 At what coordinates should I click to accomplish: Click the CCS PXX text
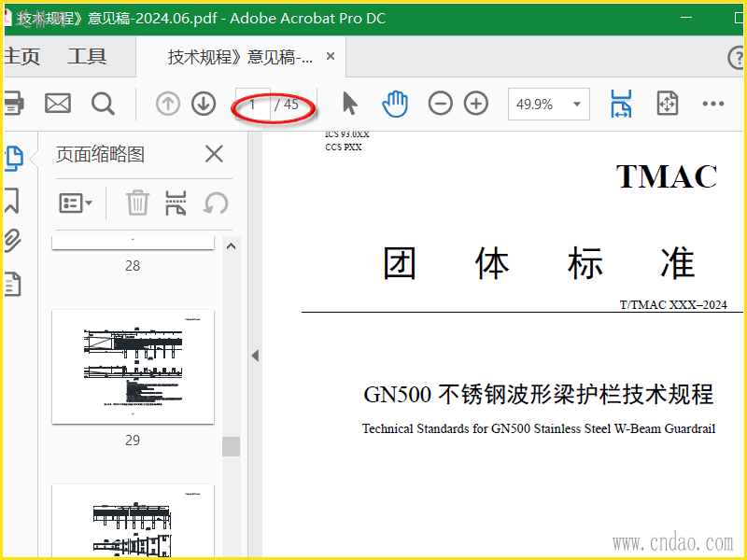click(343, 147)
